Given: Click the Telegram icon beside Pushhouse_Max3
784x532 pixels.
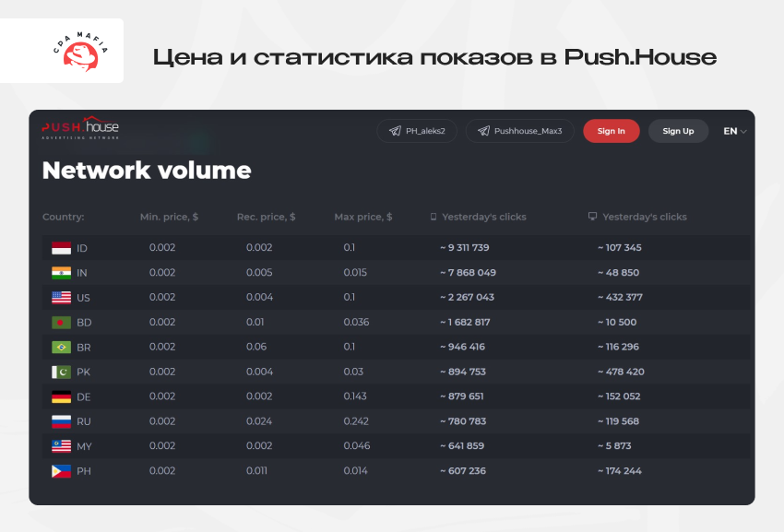Looking at the screenshot, I should 483,131.
